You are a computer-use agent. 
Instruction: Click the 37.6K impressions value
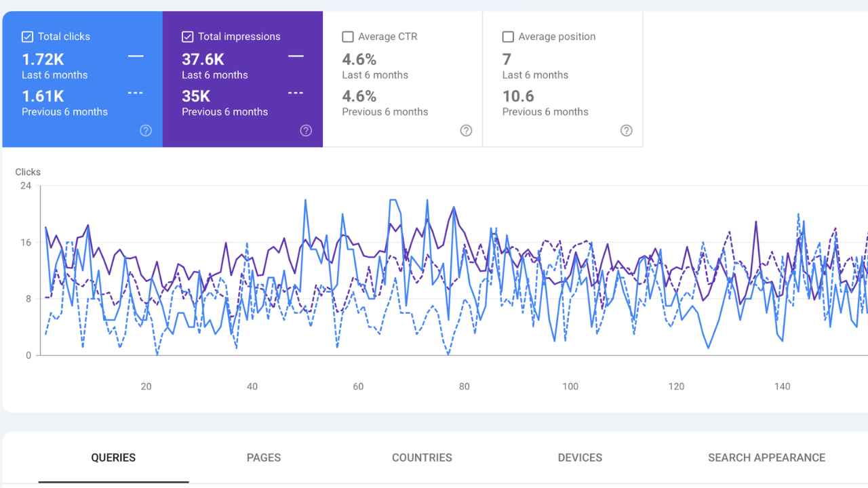(203, 60)
